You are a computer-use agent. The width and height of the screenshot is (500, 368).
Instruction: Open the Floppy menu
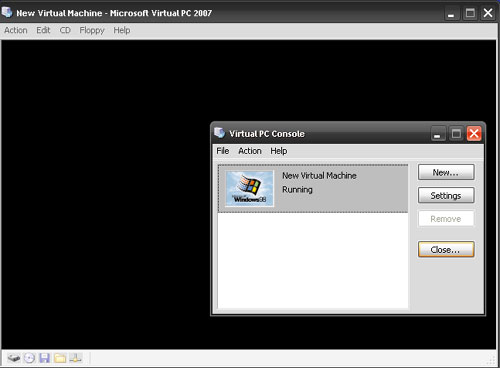(92, 31)
